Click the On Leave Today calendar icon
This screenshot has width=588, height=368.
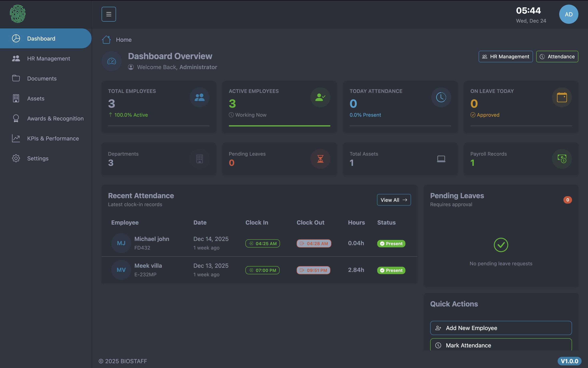[x=562, y=97]
